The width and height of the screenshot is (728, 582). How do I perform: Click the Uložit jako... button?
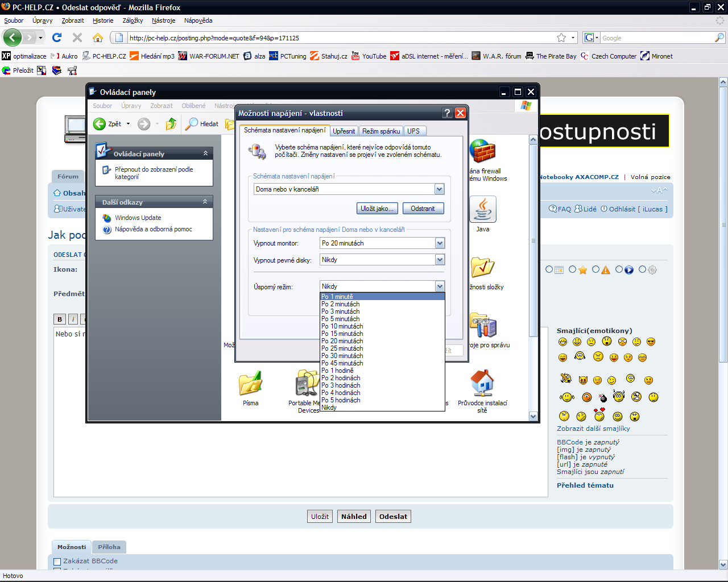(x=377, y=209)
